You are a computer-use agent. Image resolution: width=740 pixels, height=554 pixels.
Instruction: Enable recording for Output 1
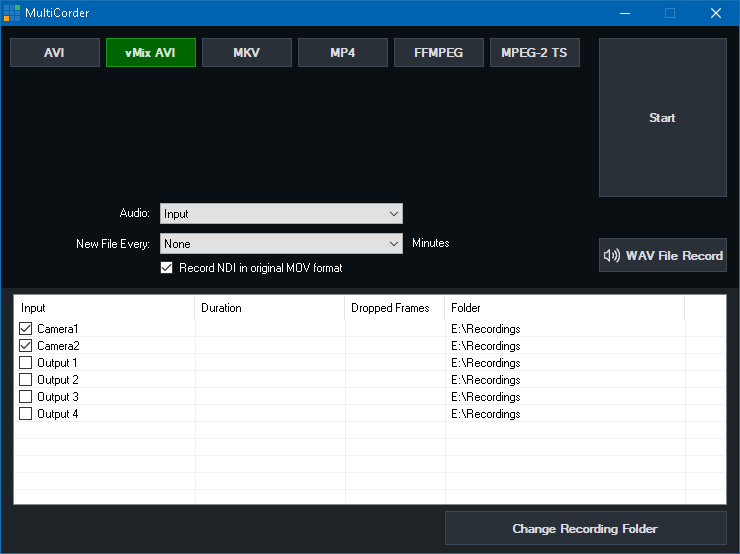click(x=26, y=363)
